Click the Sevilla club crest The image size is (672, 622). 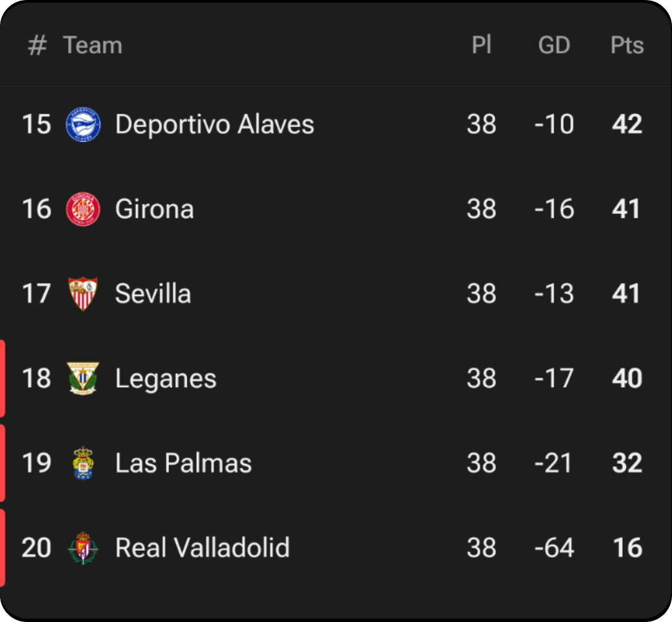(x=84, y=294)
